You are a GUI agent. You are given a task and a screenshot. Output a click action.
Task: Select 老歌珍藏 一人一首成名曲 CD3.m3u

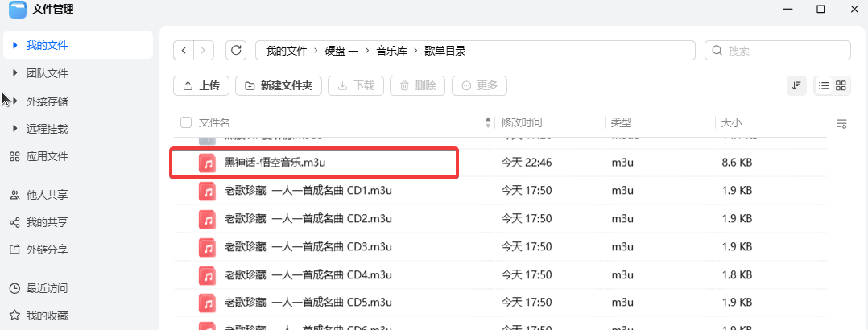click(x=308, y=246)
